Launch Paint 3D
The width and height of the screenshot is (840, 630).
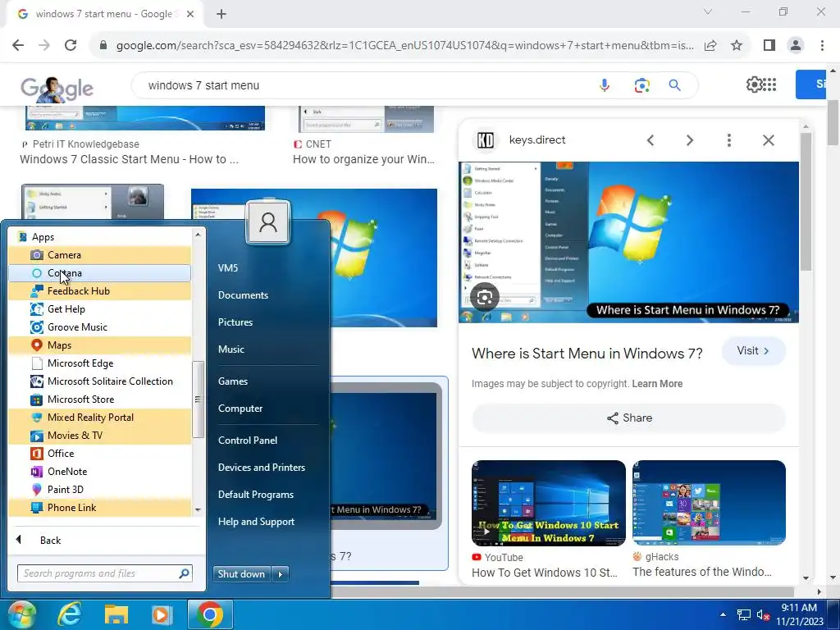99,490
